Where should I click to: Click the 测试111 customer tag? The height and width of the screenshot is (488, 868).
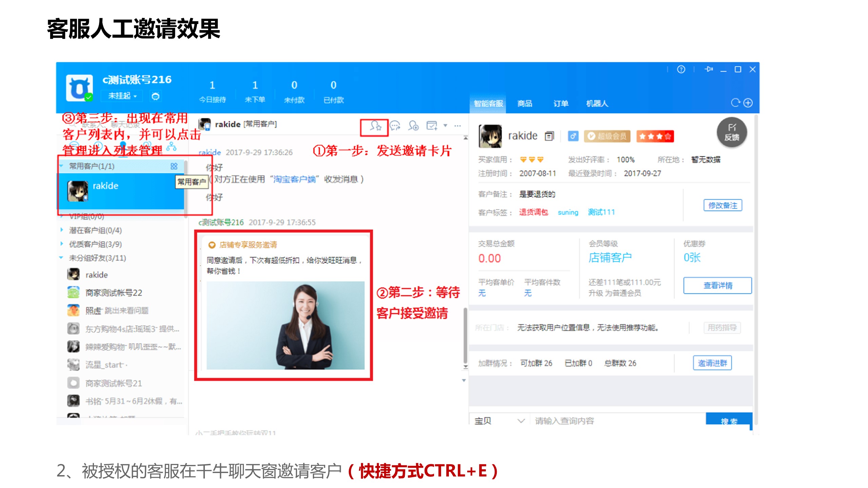(601, 212)
